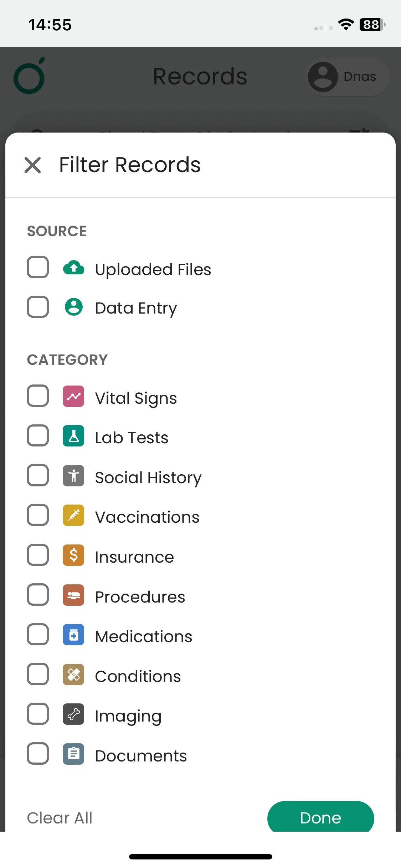Tap the Vaccinations syringe icon
Screen dimensions: 401x868
pos(73,515)
